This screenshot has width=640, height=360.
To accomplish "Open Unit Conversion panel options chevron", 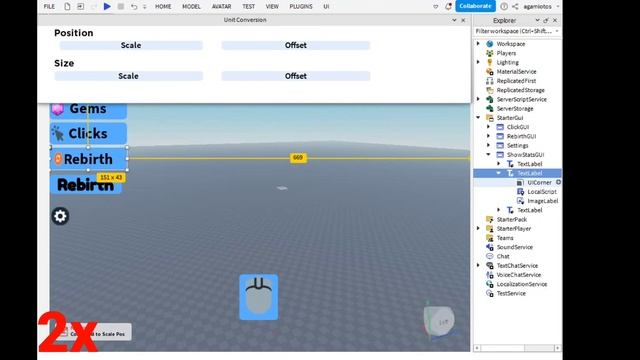I will [x=454, y=20].
